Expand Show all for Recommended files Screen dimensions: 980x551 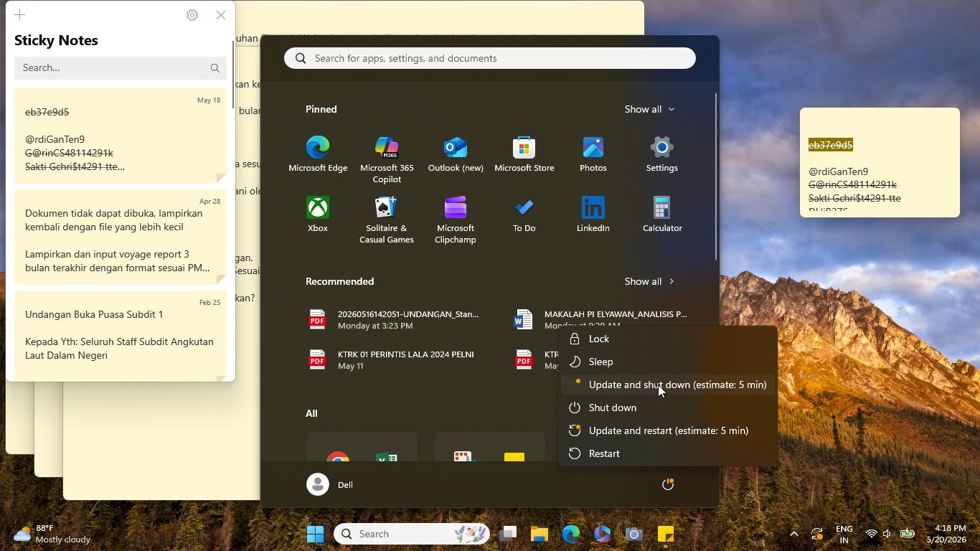(x=649, y=281)
